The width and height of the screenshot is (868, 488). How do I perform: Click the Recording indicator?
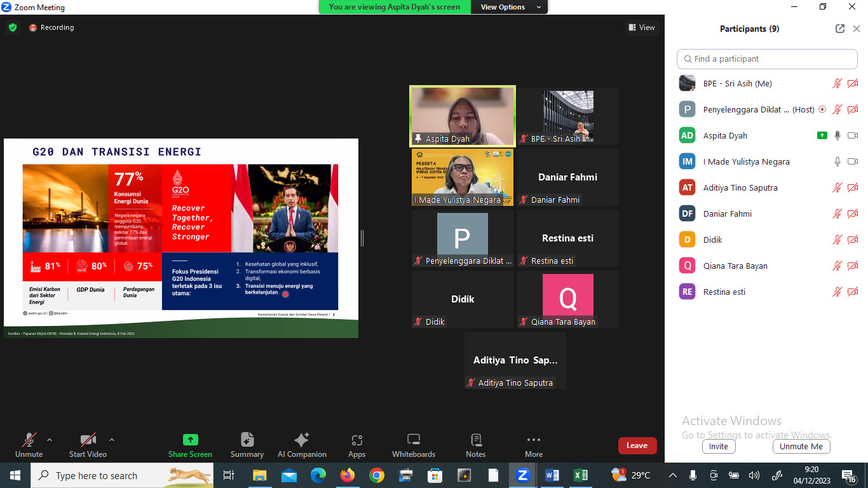[51, 27]
